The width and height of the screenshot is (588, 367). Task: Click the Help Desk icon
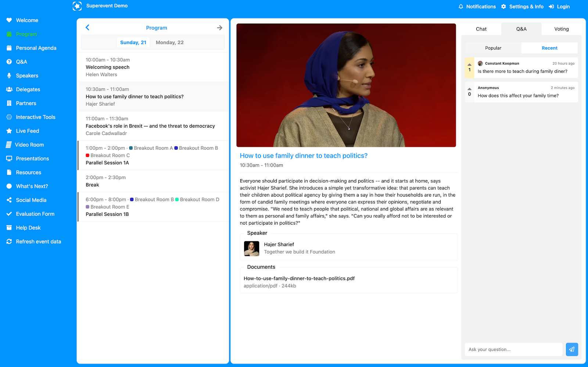pyautogui.click(x=9, y=228)
